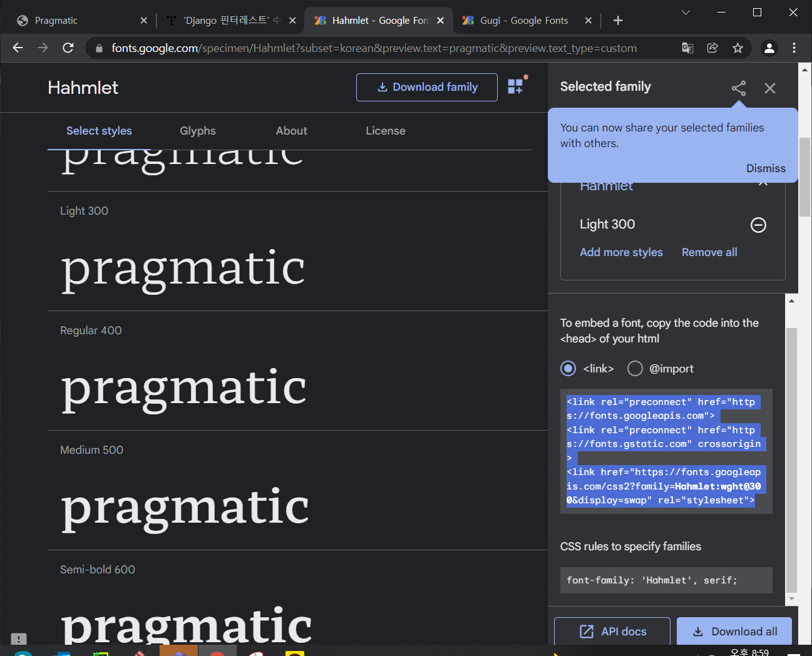
Task: Open the share selected families icon
Action: point(739,88)
